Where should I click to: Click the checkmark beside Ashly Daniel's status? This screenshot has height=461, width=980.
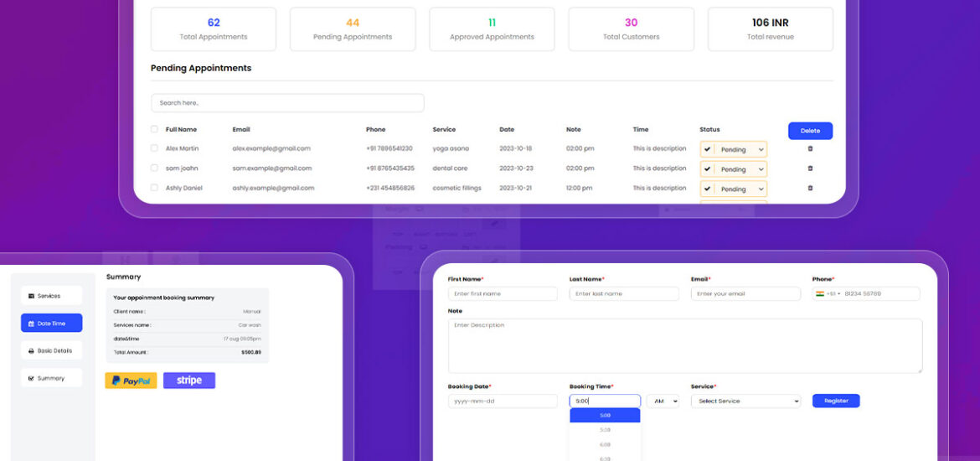(707, 189)
